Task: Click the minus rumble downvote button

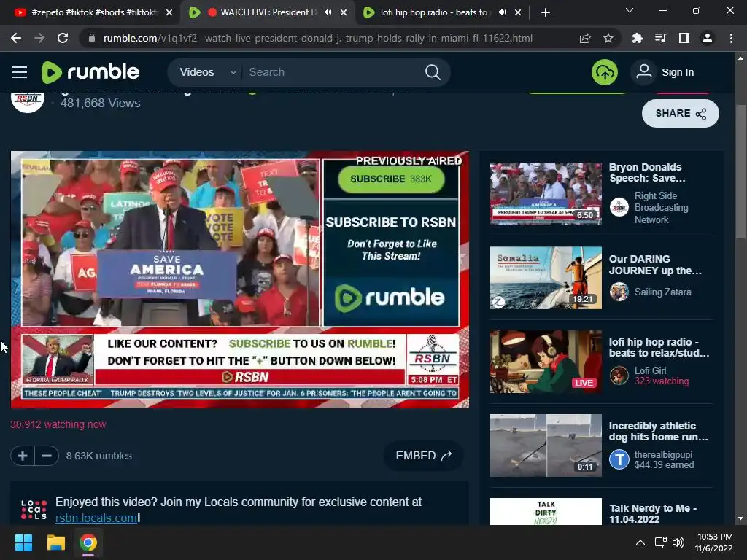Action: point(47,456)
